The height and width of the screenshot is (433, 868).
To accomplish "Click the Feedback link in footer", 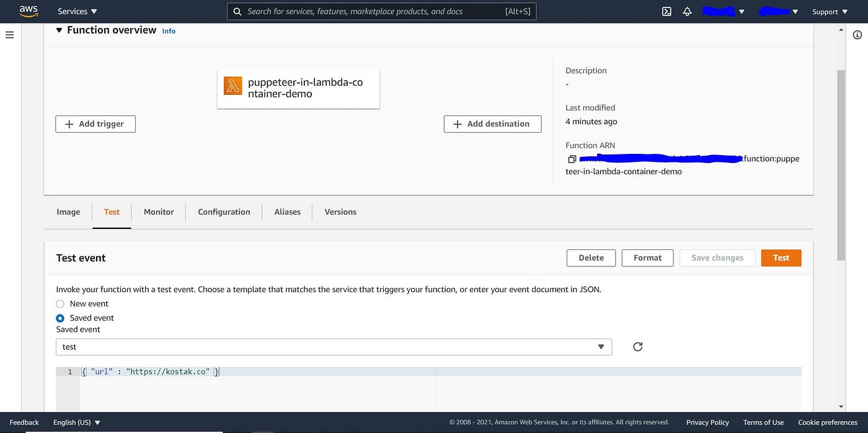I will pos(24,422).
